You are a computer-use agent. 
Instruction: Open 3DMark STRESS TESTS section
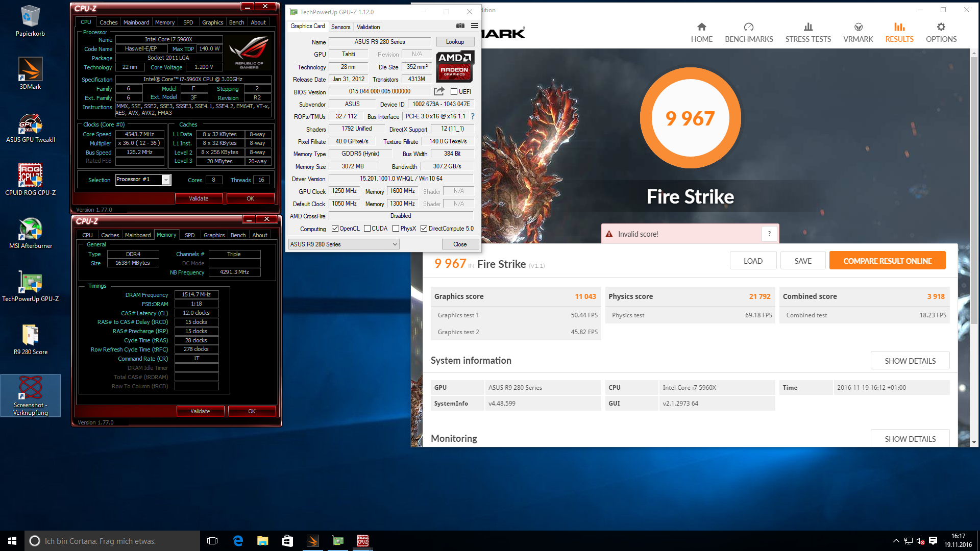point(808,33)
